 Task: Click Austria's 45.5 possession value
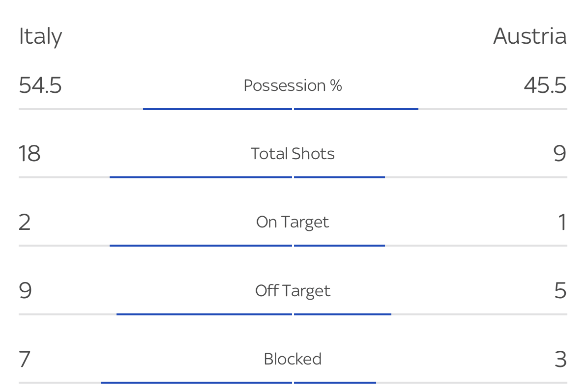[545, 85]
